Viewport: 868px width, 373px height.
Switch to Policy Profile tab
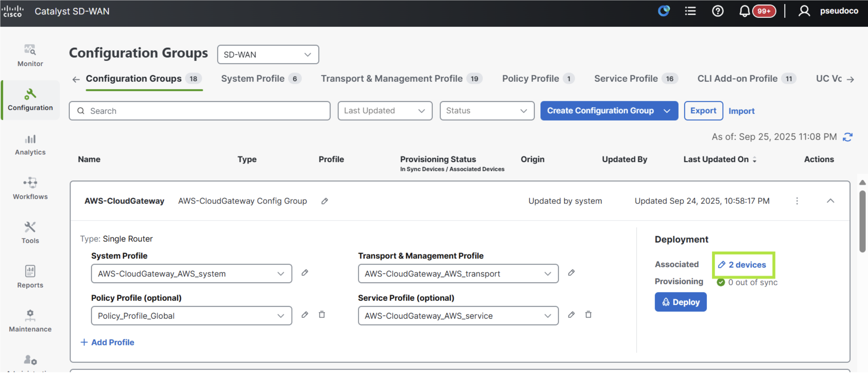[539, 79]
